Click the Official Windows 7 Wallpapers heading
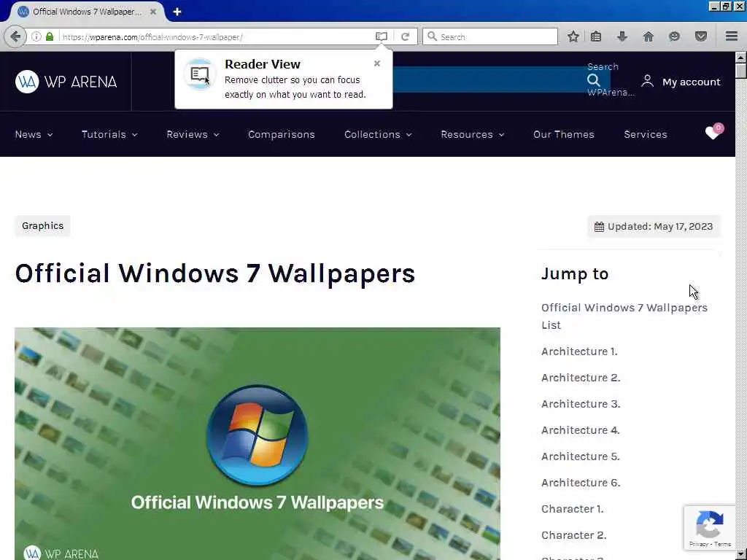 click(215, 273)
